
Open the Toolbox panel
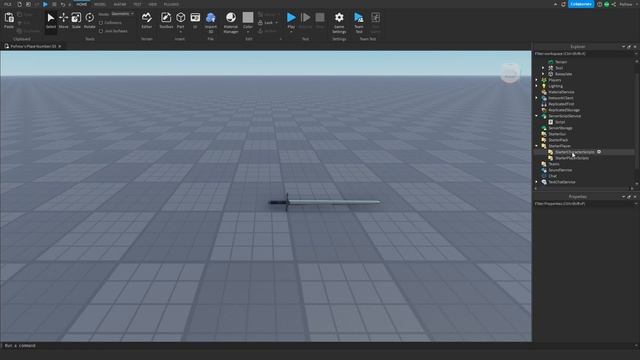166,21
